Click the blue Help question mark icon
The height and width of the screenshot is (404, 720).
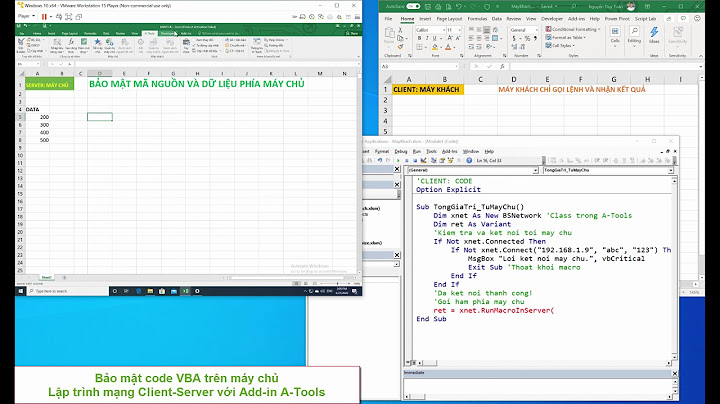[x=469, y=161]
